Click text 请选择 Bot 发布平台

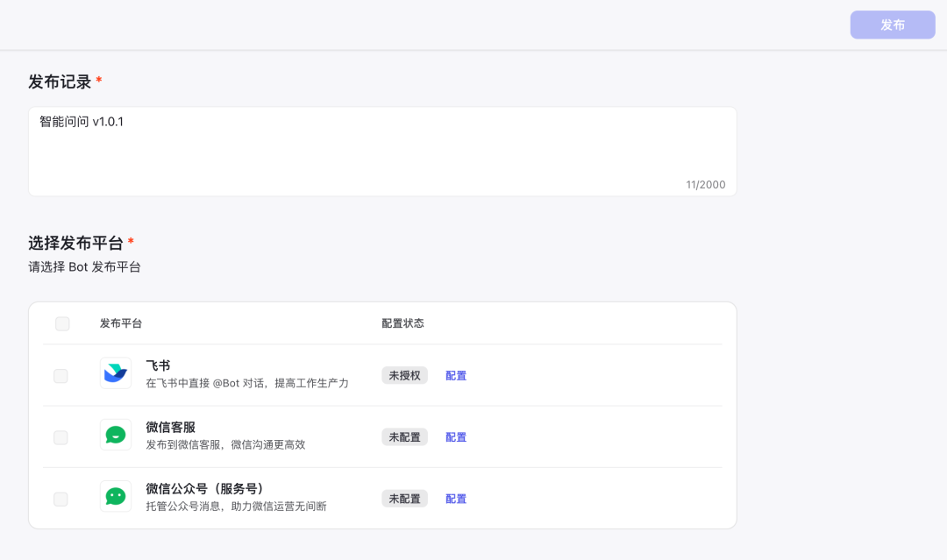(84, 266)
